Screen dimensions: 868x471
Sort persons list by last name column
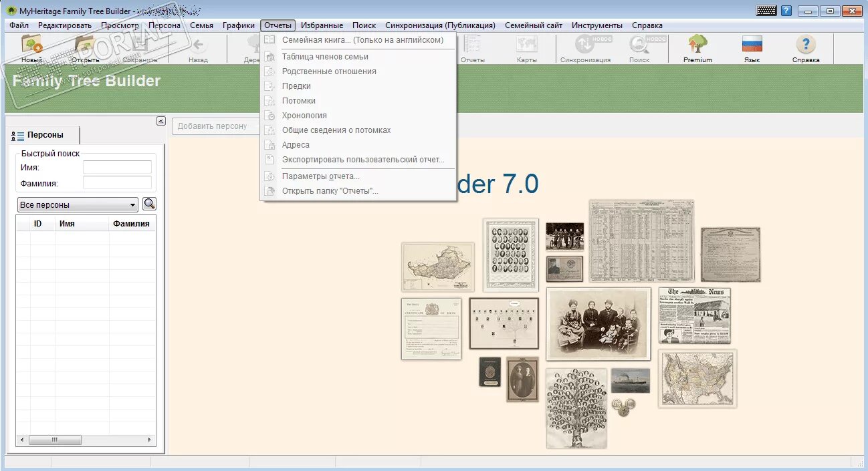(x=132, y=224)
